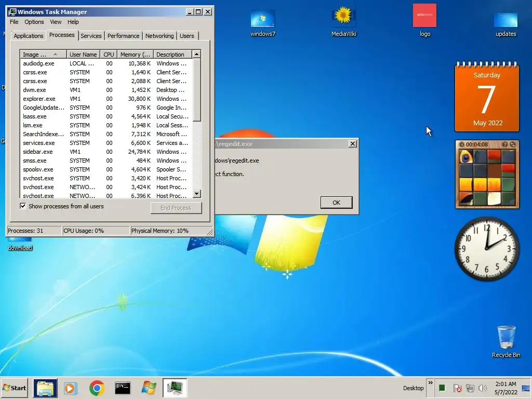Viewport: 532px width, 399px height.
Task: Select the Processes tab
Action: click(62, 35)
